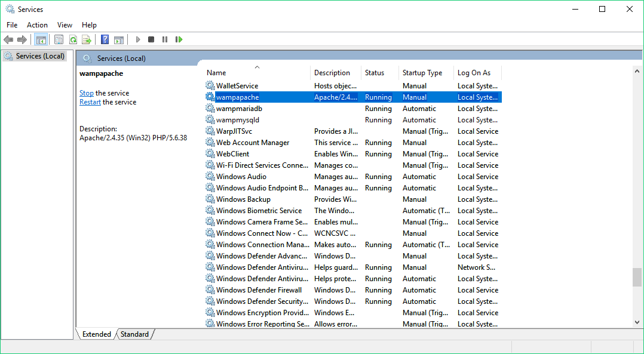Click the Export List toolbar icon

[86, 39]
